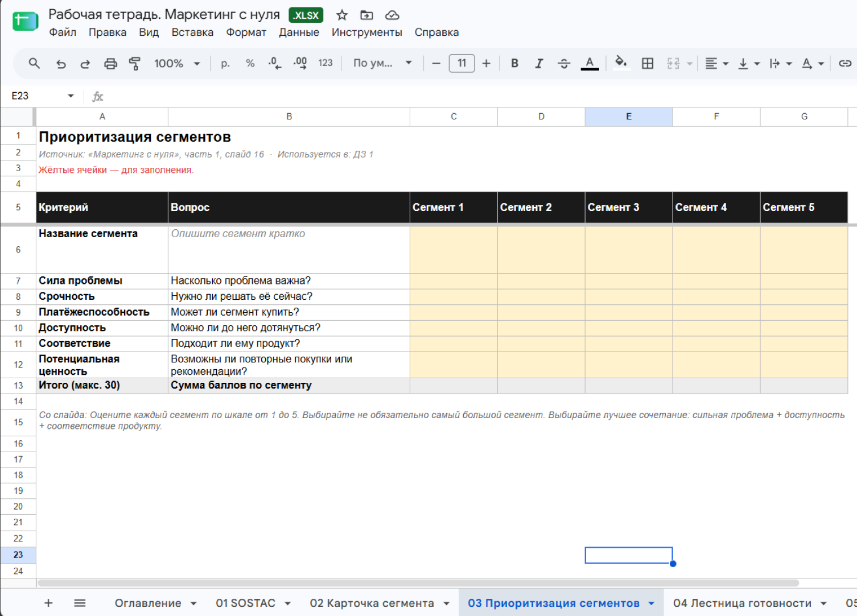The height and width of the screenshot is (616, 857).
Task: Select the paint format roller icon
Action: point(135,64)
